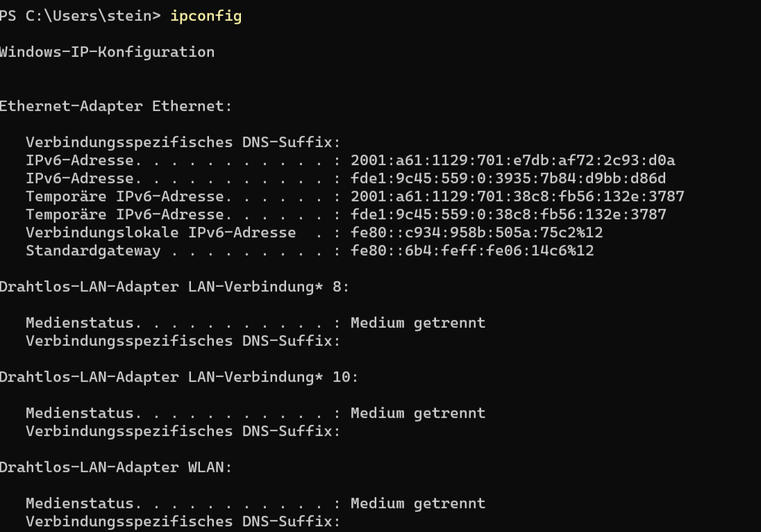Click the gateway address fe80::6b4:feff:fe06:14c6%12

[472, 251]
